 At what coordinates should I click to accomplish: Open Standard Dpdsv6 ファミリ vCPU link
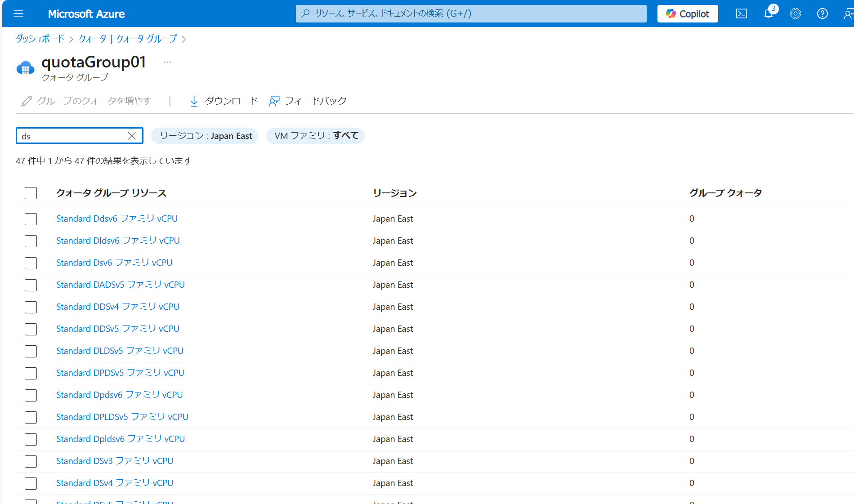pos(120,395)
